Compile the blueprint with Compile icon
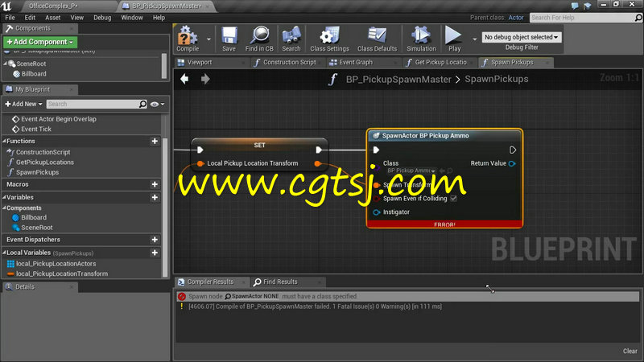 [188, 39]
